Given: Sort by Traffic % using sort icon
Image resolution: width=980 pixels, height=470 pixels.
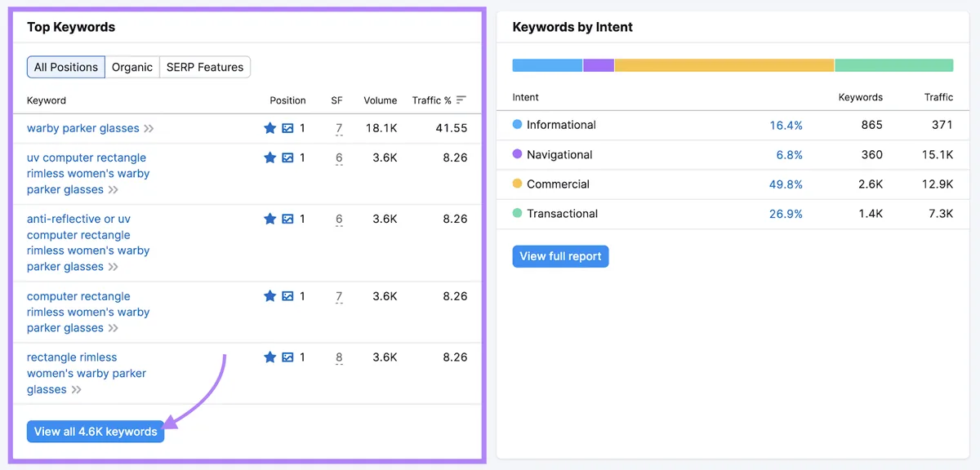Looking at the screenshot, I should (461, 100).
